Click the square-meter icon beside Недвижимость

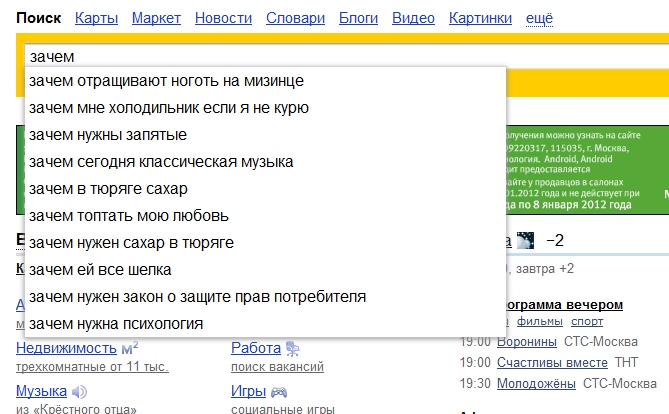130,348
